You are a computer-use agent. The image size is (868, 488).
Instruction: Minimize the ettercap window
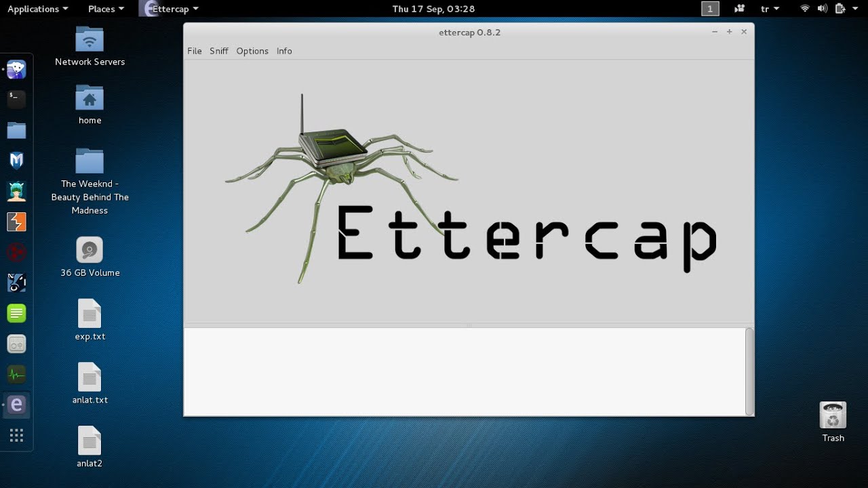[x=715, y=32]
